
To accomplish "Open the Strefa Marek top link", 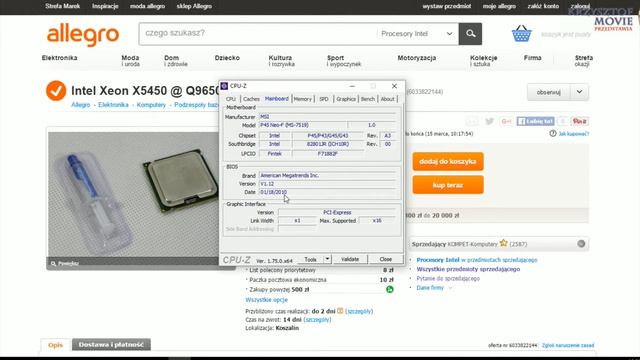I will point(62,6).
